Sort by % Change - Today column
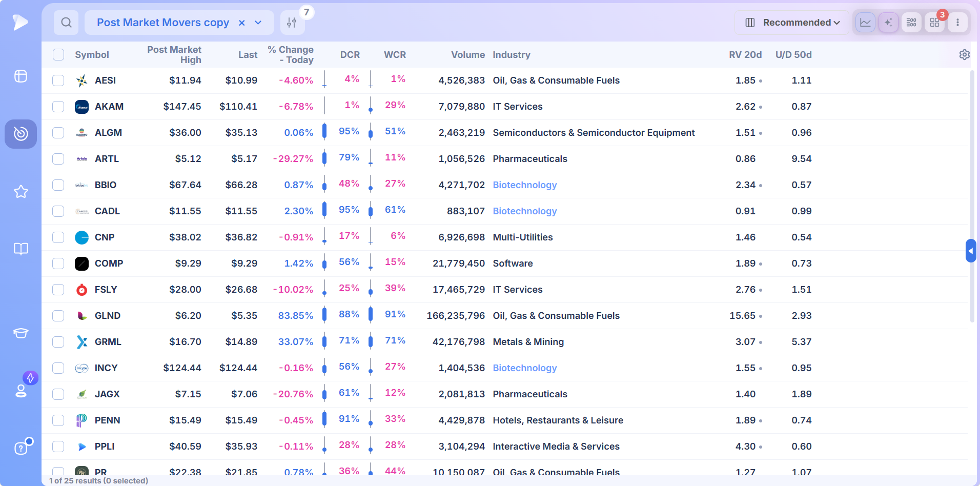This screenshot has height=486, width=980. point(290,54)
